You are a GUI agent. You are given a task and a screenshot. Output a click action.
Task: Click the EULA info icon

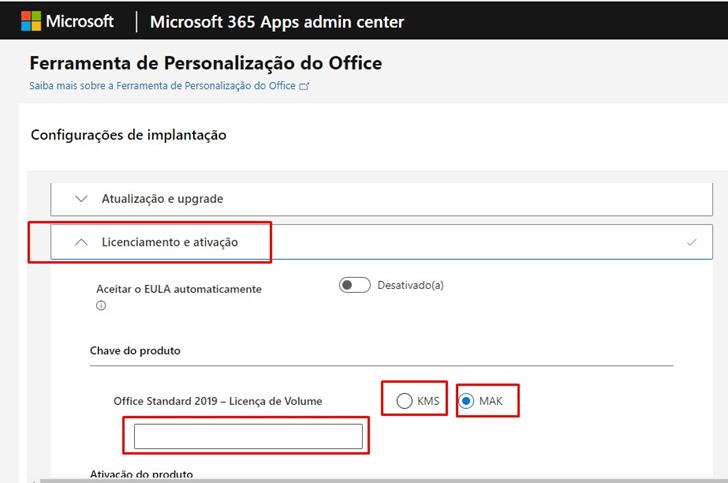101,306
